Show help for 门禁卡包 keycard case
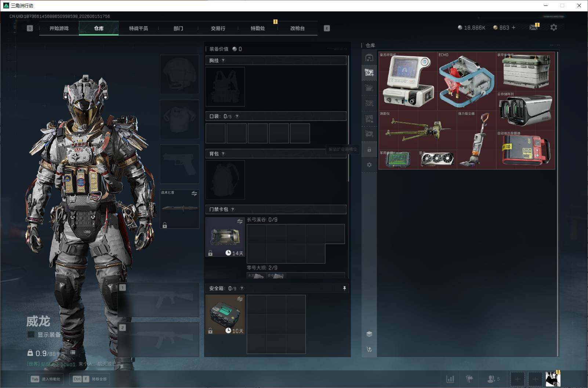The width and height of the screenshot is (588, 388). (233, 209)
